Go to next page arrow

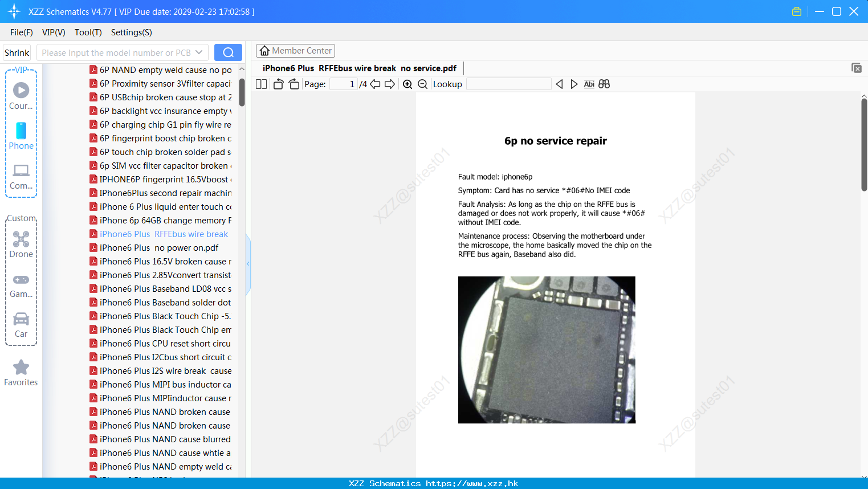point(390,84)
